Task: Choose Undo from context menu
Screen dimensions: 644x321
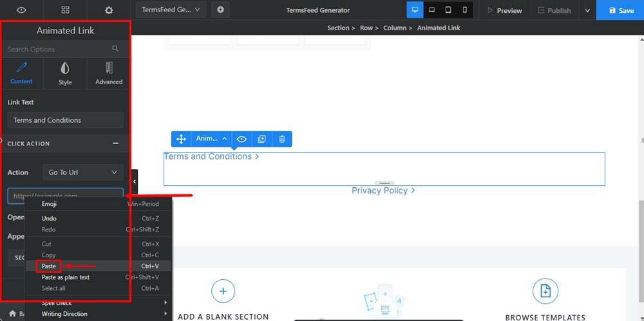Action: click(x=98, y=218)
